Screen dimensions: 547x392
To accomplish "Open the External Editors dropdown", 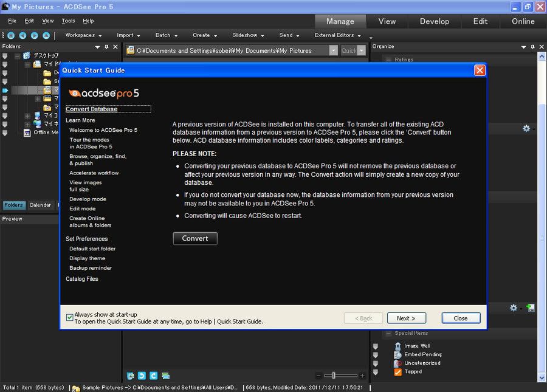I will click(337, 35).
